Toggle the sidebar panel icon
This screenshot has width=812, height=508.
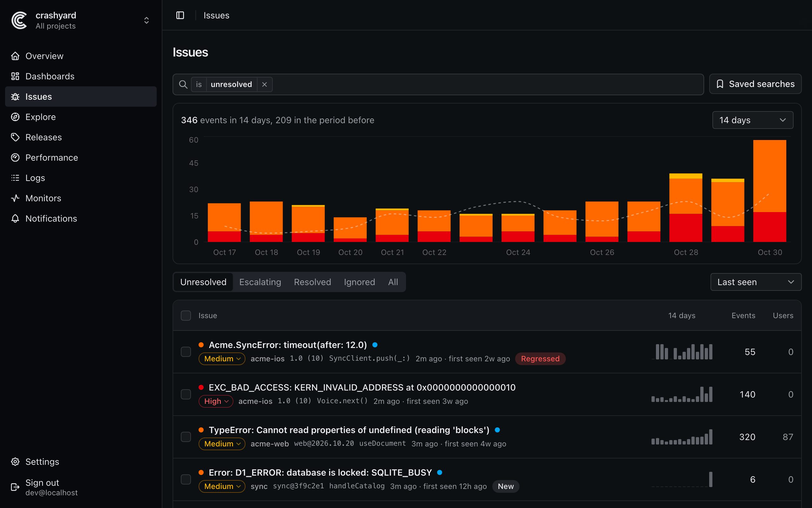tap(180, 15)
